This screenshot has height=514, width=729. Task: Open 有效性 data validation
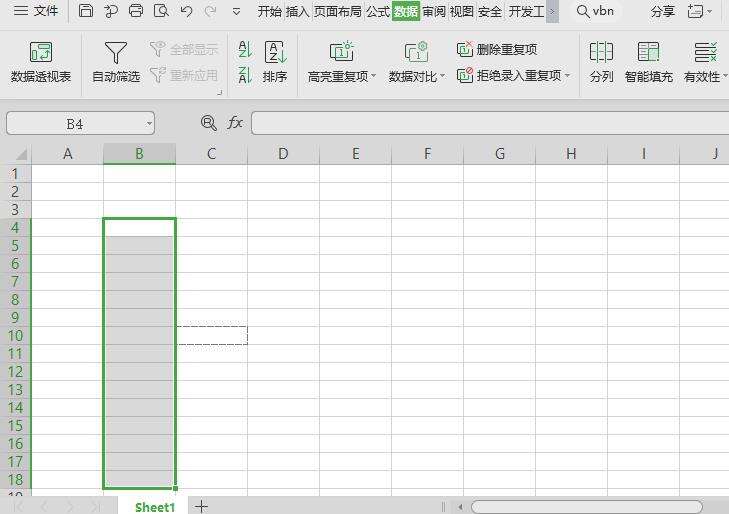[x=705, y=62]
